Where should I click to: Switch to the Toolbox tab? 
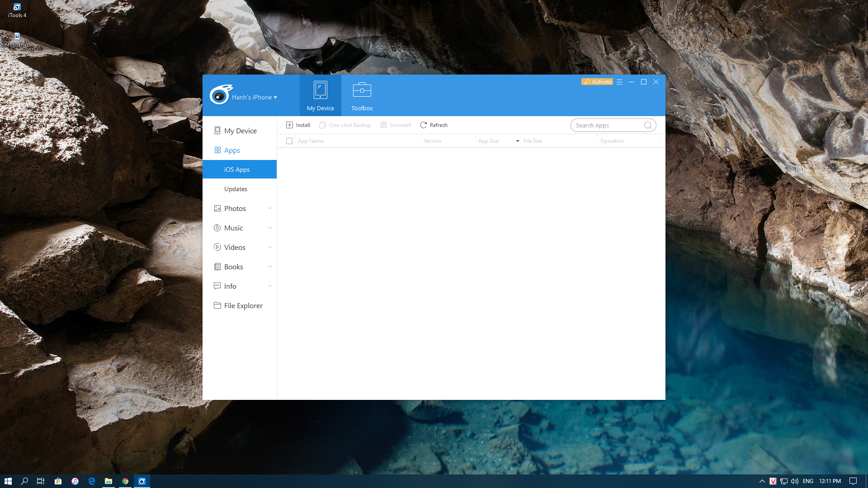click(362, 95)
